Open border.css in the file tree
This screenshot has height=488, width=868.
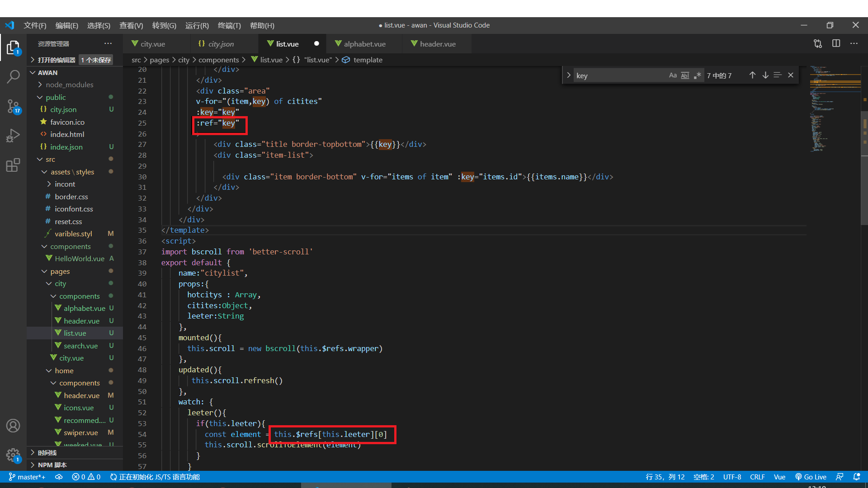click(71, 197)
